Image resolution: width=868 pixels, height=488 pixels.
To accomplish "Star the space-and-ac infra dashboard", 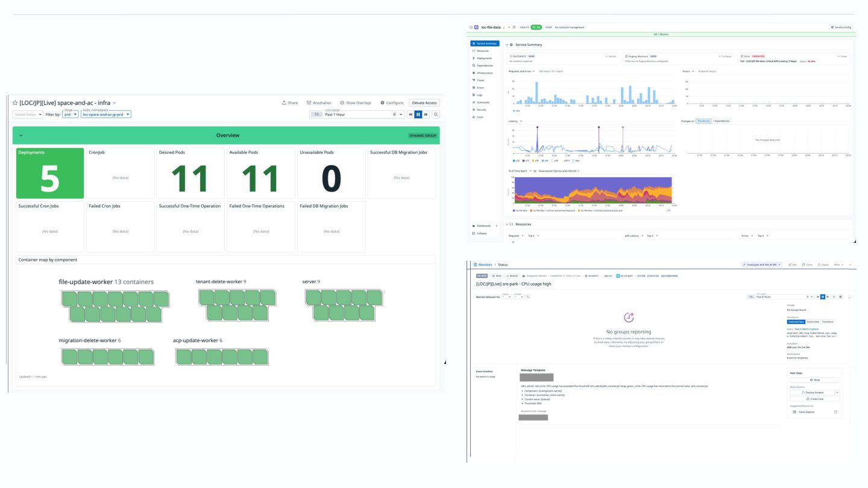I will [15, 103].
